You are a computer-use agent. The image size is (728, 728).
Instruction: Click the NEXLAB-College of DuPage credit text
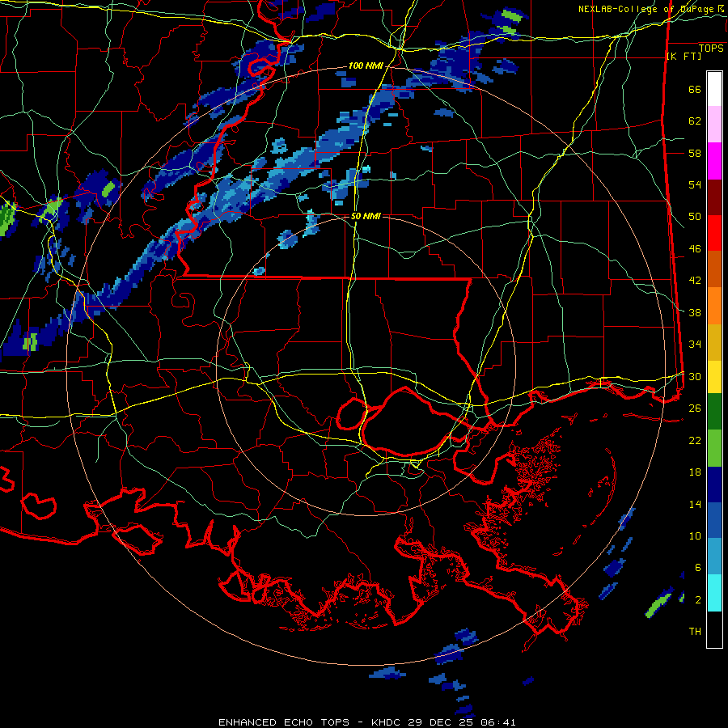coord(650,9)
